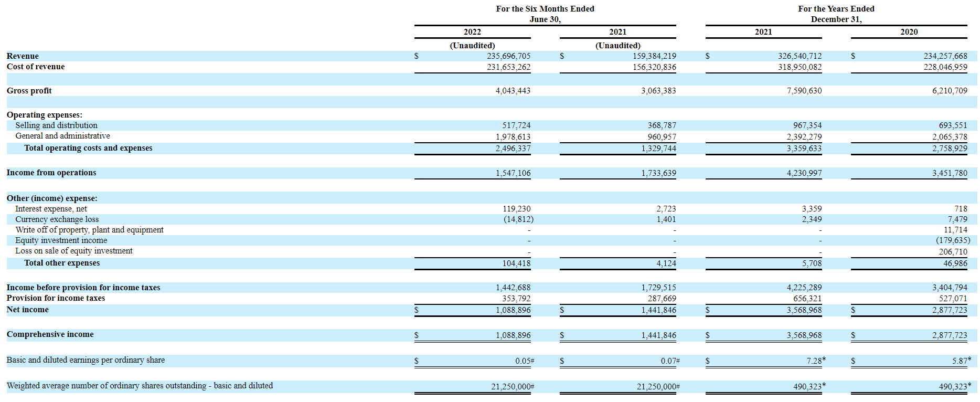The height and width of the screenshot is (402, 980).
Task: Click earnings per share value 0.05#
Action: 525,361
